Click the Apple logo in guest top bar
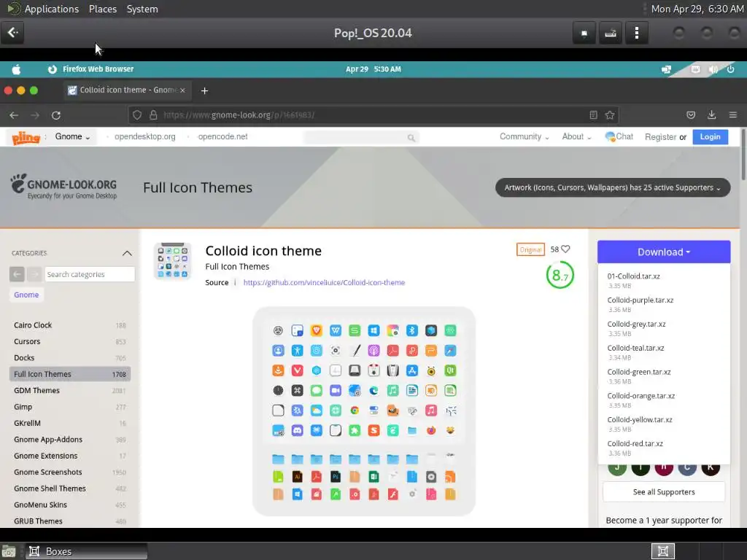This screenshot has height=560, width=747. [x=16, y=69]
